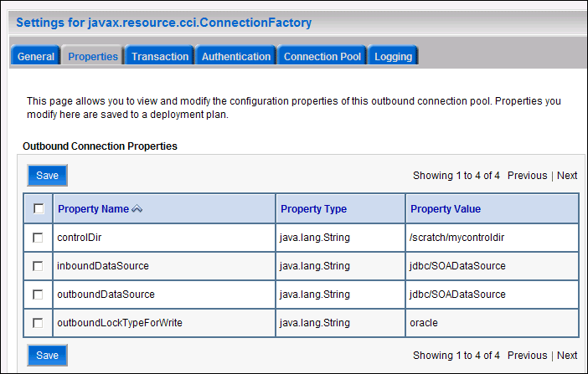Go to the Authentication tab
The image size is (588, 374).
point(236,56)
